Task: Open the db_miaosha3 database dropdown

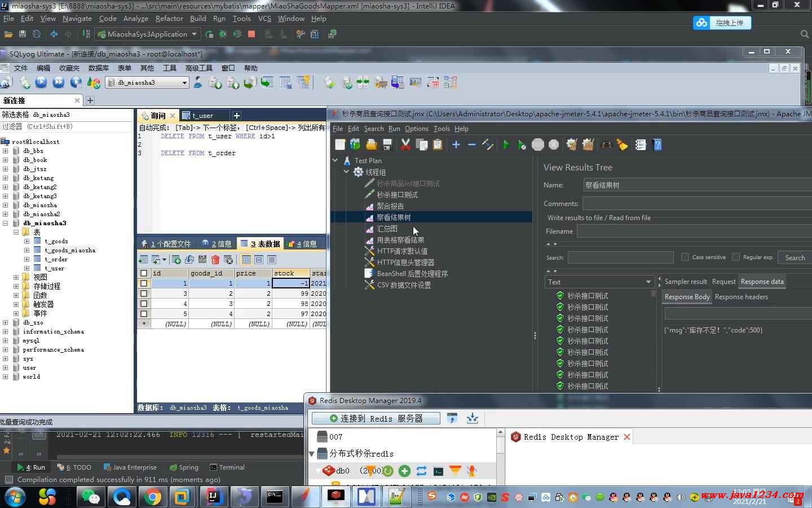Action: click(x=184, y=82)
